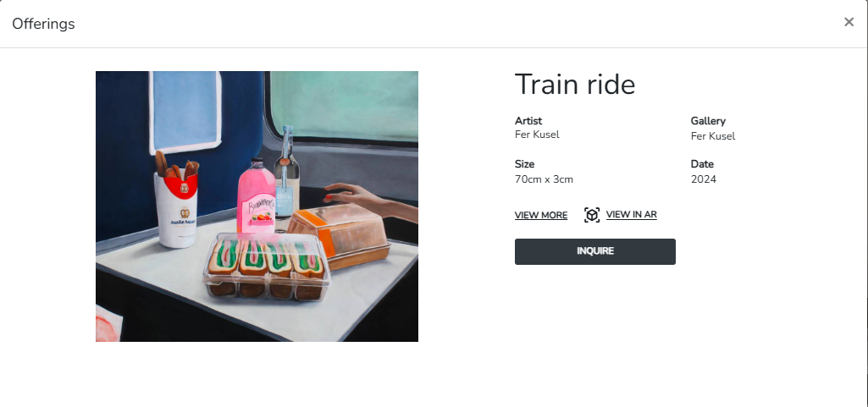This screenshot has width=868, height=407.
Task: Click the sandwich box in the painting
Action: [268, 267]
